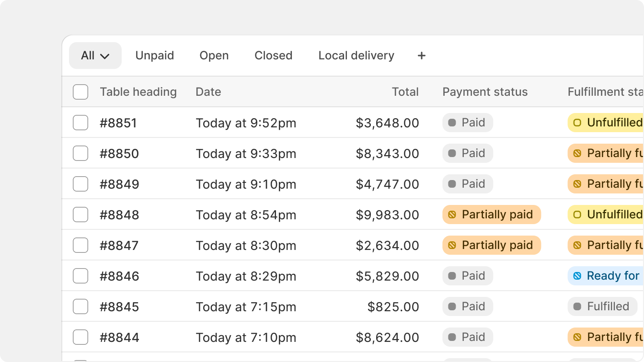The image size is (644, 362).
Task: Click the total $8,343.00
Action: [388, 154]
